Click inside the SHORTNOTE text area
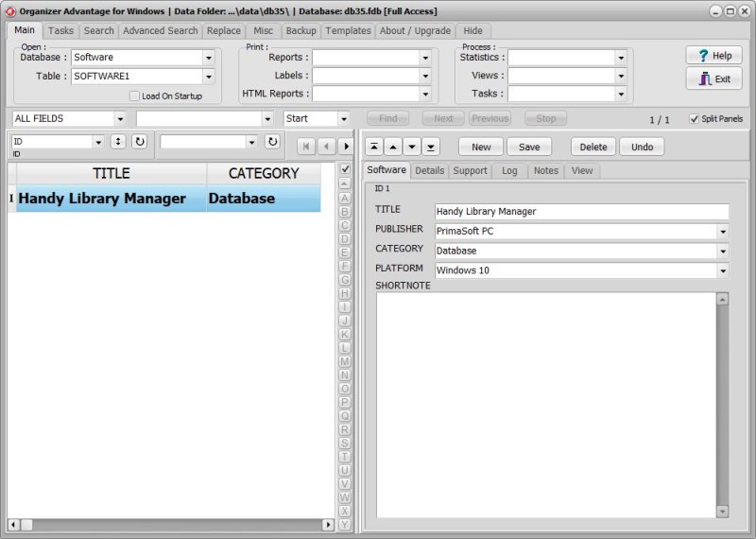Viewport: 756px width, 539px height. click(x=546, y=405)
